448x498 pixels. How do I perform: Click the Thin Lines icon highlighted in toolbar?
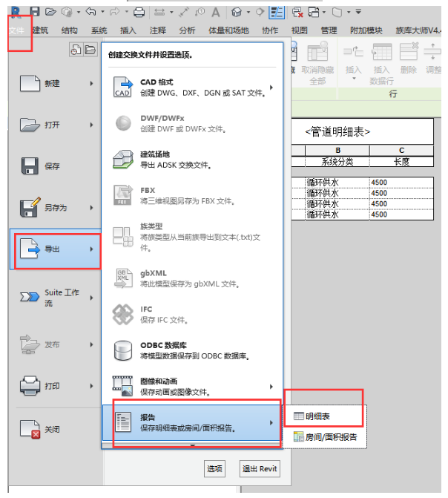pyautogui.click(x=277, y=13)
